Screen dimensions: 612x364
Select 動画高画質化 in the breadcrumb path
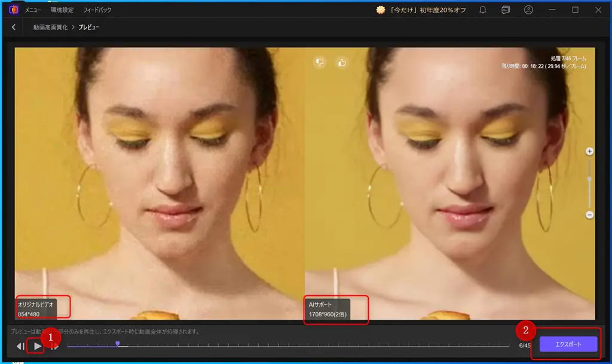tap(51, 27)
